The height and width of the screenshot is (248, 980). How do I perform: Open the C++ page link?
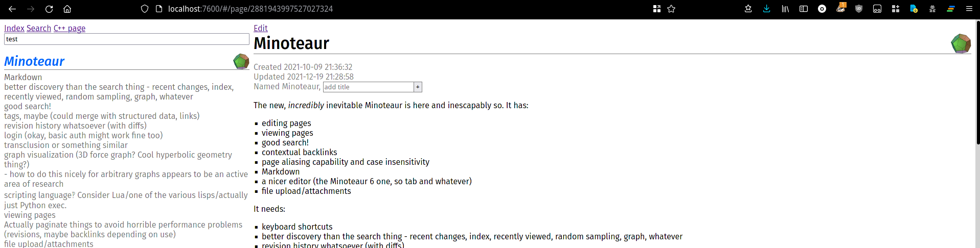click(x=70, y=29)
